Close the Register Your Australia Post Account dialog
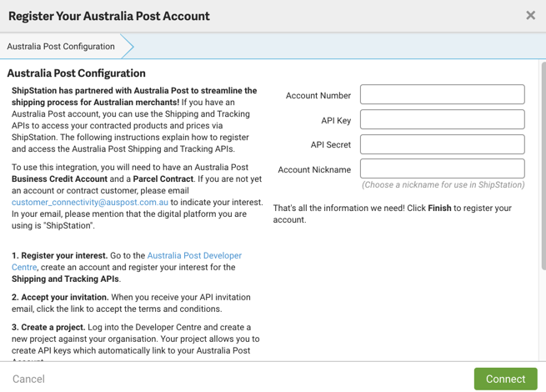546x392 pixels. tap(530, 15)
